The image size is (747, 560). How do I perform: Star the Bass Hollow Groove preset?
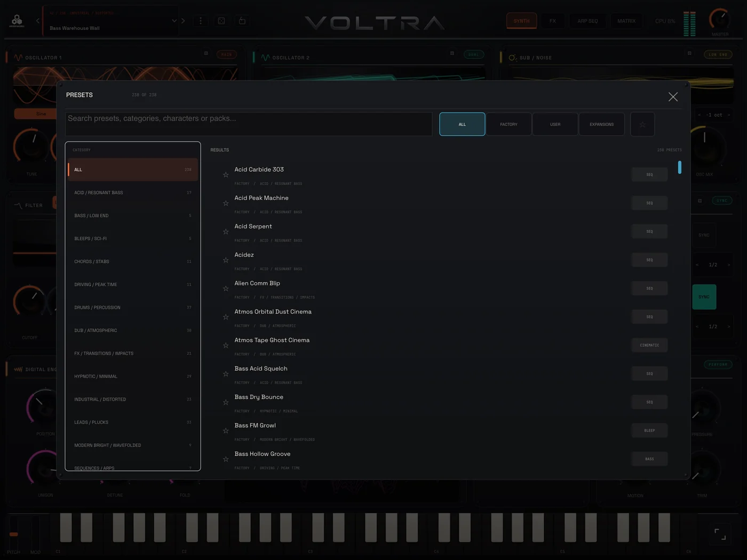226,459
